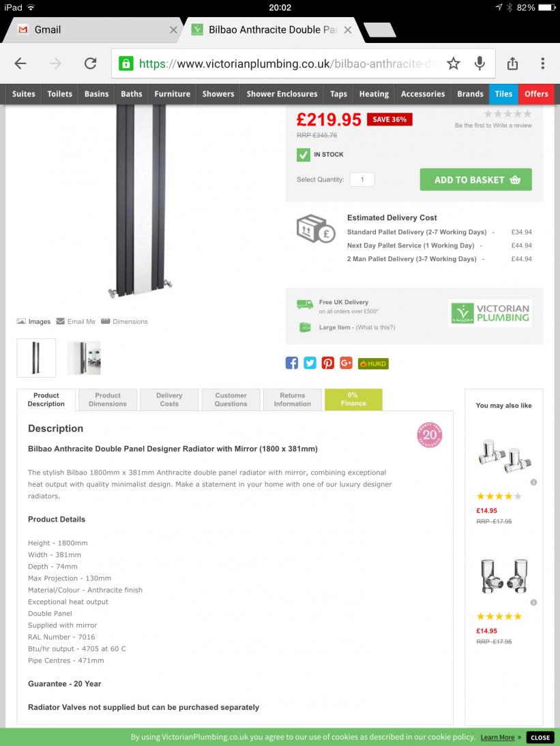Share product on Facebook icon
This screenshot has width=560, height=746.
[292, 363]
